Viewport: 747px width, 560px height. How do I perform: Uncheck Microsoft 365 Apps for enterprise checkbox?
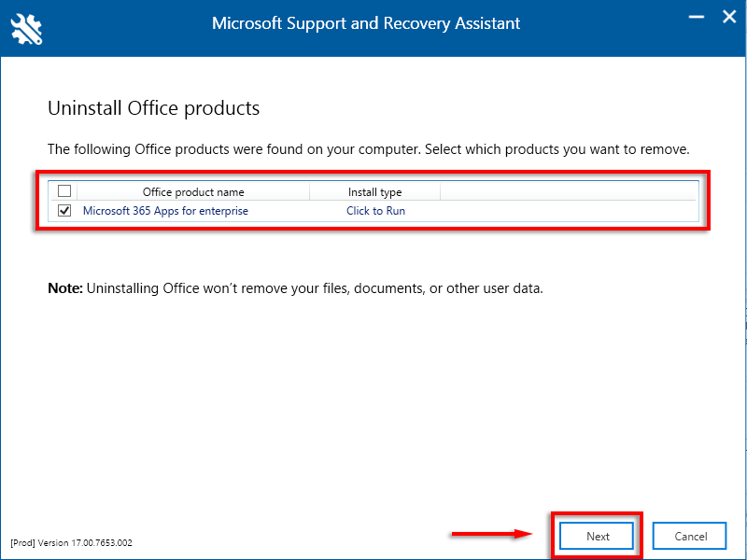pyautogui.click(x=64, y=211)
